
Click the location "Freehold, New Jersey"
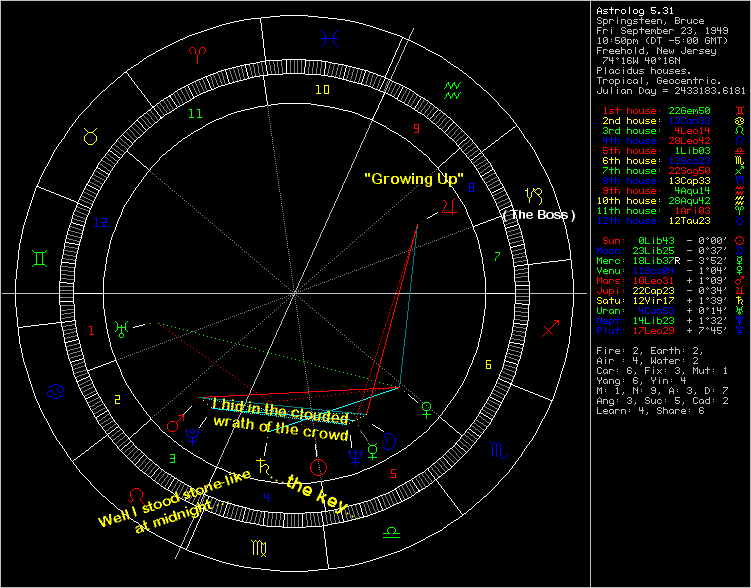point(656,51)
